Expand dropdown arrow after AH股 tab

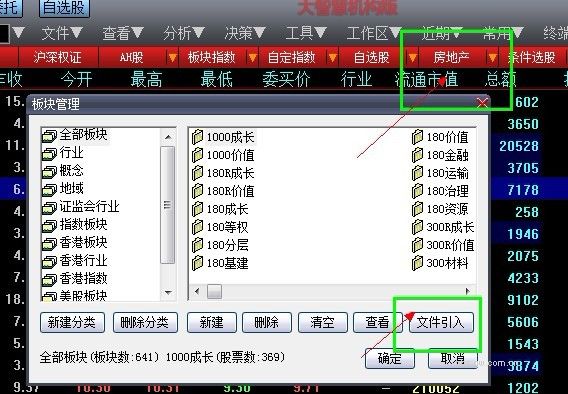tap(172, 57)
